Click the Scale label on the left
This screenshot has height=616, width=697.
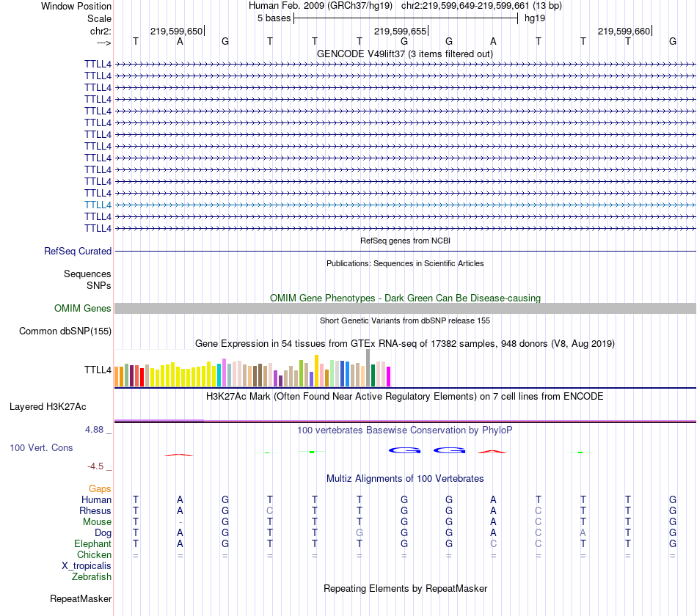pos(99,18)
